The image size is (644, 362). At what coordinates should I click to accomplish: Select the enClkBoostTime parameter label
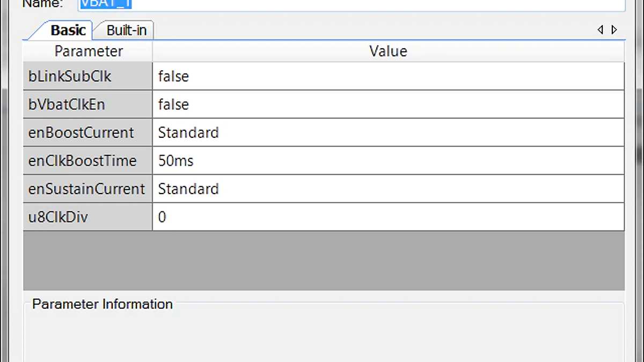80,160
